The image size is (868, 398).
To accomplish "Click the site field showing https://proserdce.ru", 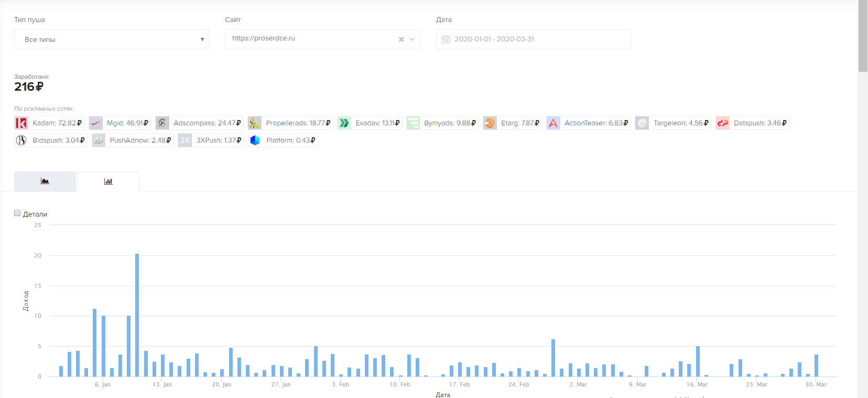I will click(x=322, y=39).
